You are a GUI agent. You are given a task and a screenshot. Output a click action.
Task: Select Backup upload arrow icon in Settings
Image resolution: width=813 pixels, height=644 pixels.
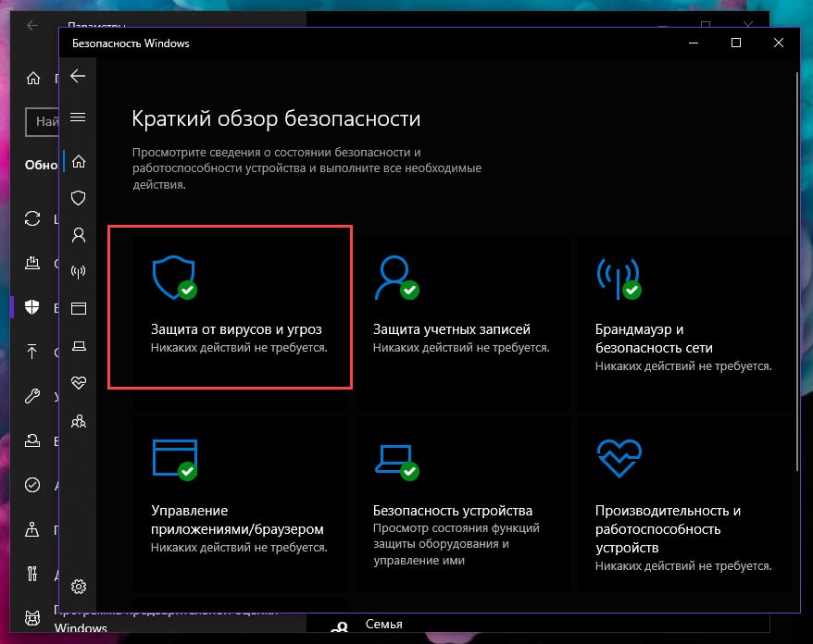click(x=32, y=352)
